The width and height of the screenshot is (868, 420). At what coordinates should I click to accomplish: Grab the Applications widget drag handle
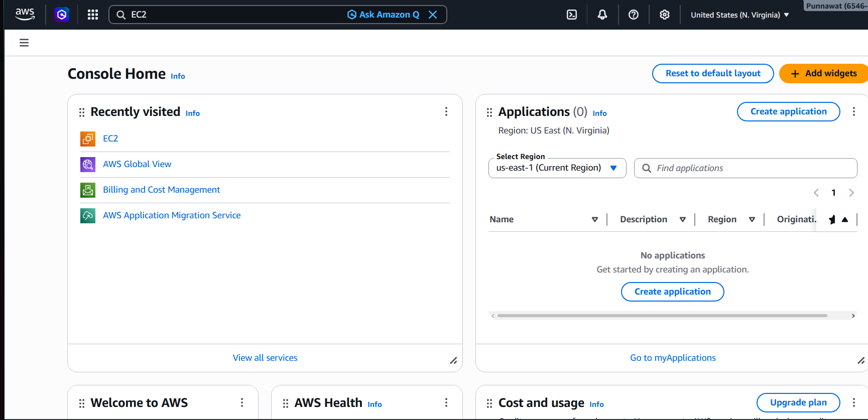point(489,112)
